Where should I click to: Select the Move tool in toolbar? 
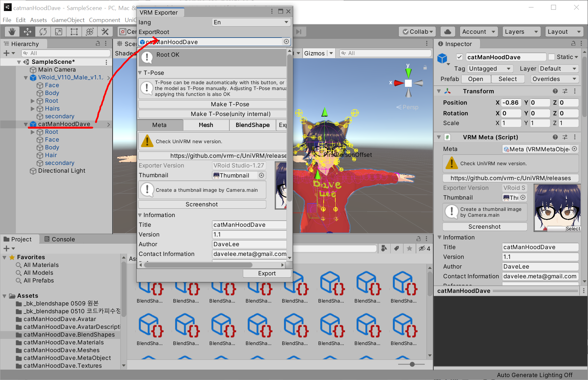point(27,31)
